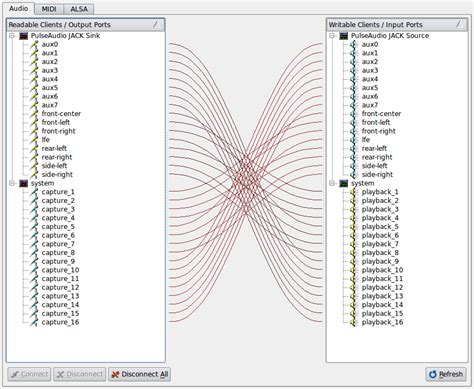Click the front-center output port plug icon
The width and height of the screenshot is (474, 389).
[x=34, y=114]
